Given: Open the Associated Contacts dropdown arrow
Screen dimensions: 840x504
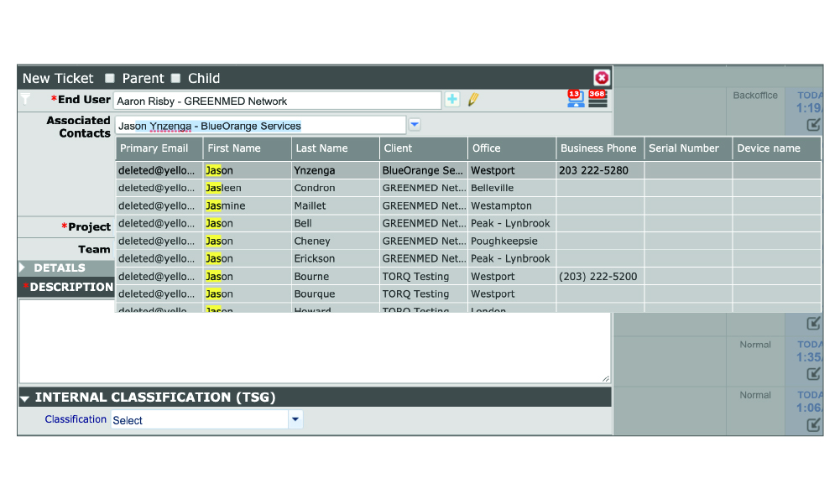Looking at the screenshot, I should coord(415,125).
